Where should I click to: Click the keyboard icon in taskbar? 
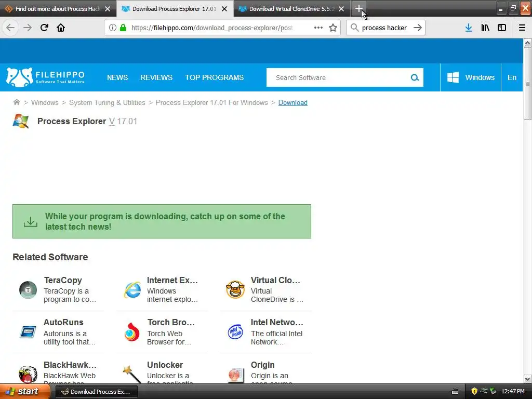[x=455, y=392]
